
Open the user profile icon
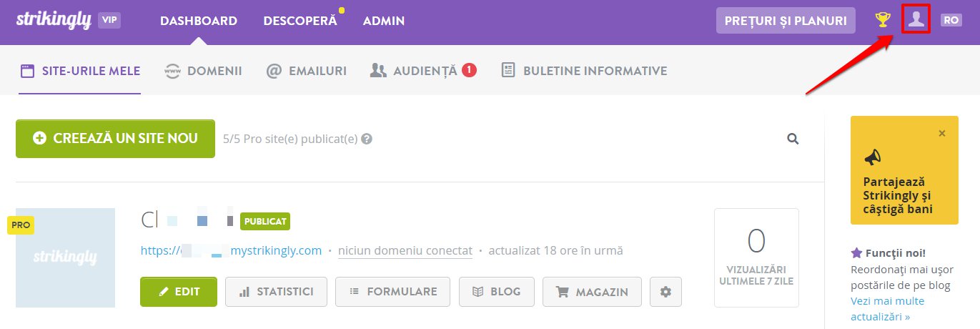coord(916,20)
